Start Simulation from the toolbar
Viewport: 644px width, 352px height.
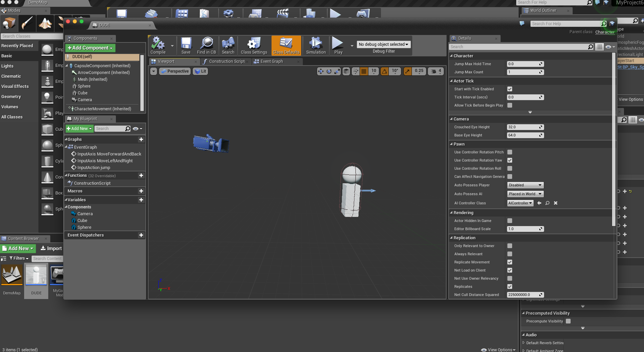(316, 45)
